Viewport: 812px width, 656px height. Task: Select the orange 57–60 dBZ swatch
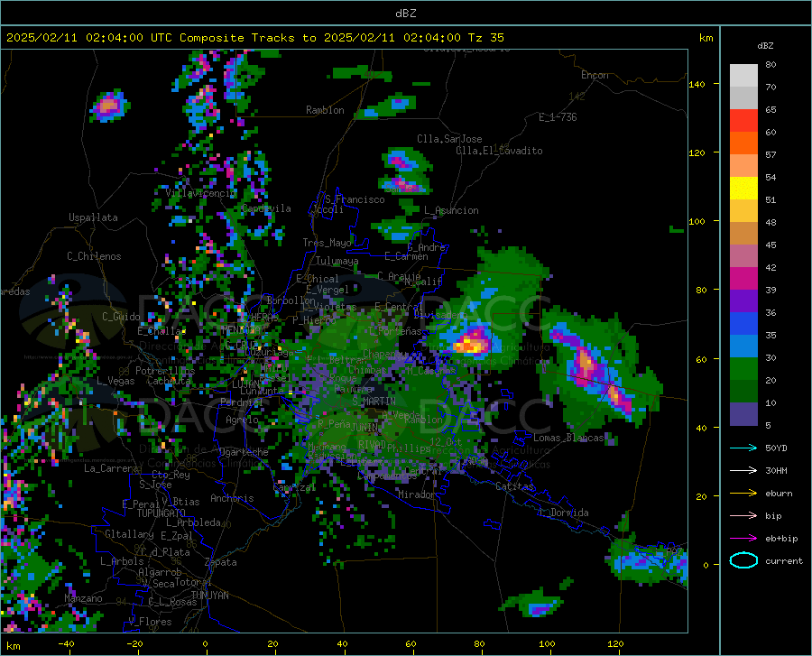pos(743,143)
